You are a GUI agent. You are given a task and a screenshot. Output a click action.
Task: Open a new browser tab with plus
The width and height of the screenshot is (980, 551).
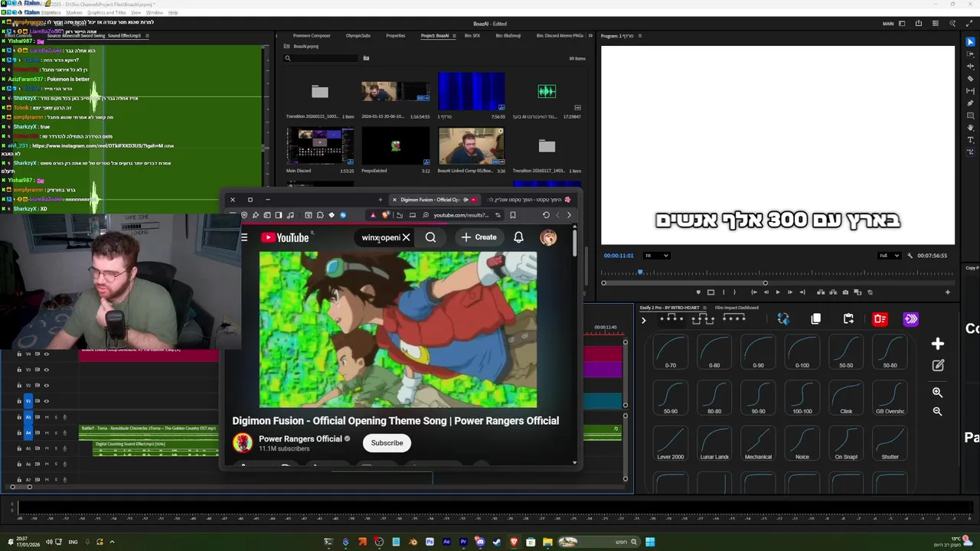coord(381,200)
